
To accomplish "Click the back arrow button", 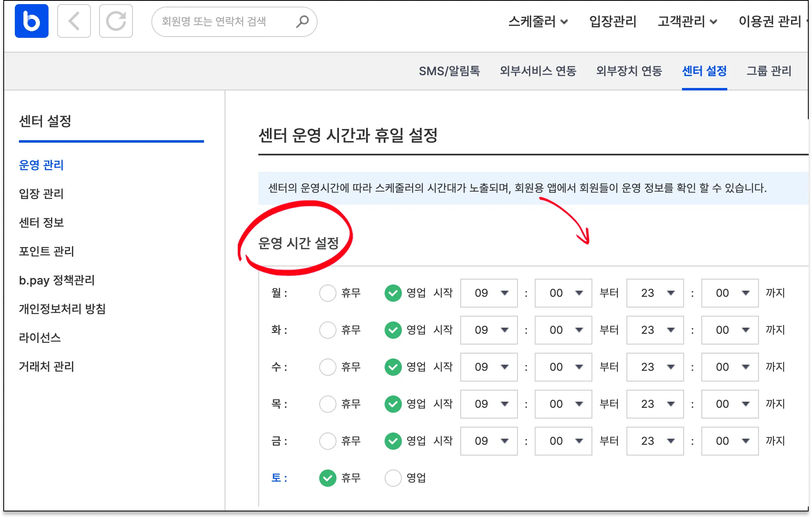I will click(74, 21).
